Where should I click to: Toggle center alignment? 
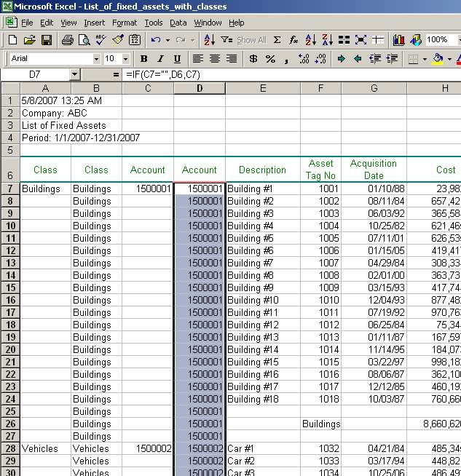click(215, 58)
